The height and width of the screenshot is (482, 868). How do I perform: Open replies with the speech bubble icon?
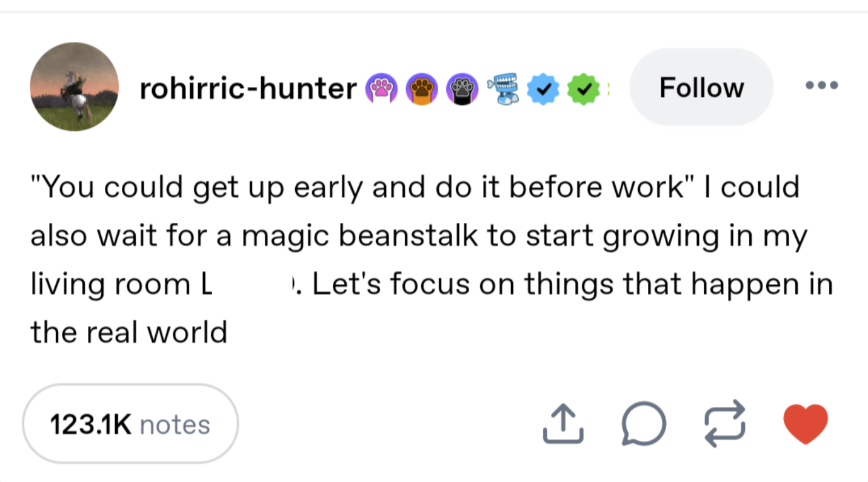643,424
